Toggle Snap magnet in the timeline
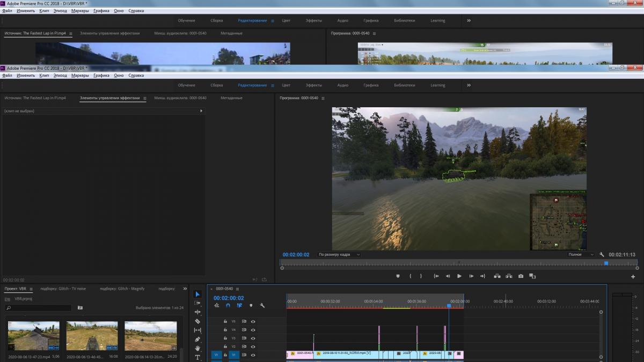644x362 pixels. pyautogui.click(x=228, y=306)
